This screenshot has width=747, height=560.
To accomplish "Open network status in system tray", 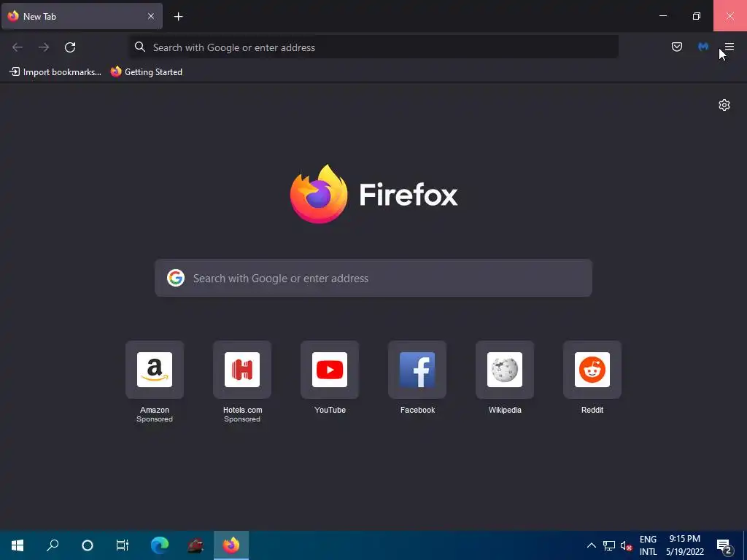I will pyautogui.click(x=609, y=545).
